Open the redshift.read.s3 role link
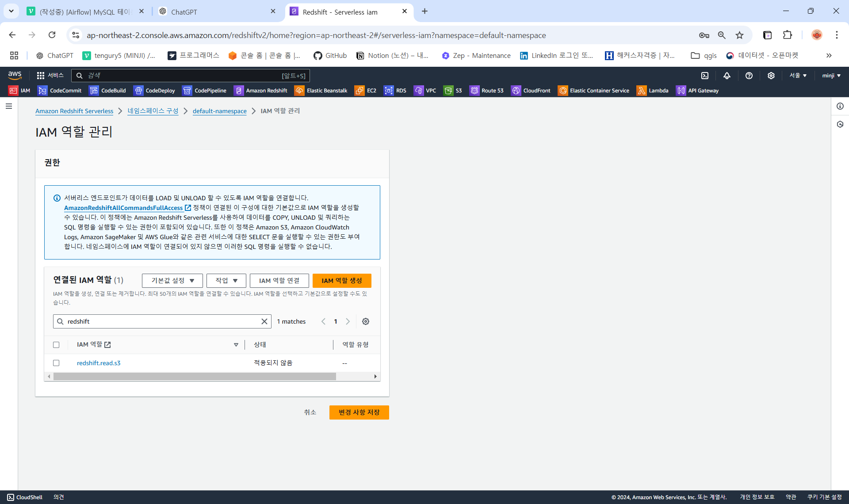Screen dimensions: 849x504 click(x=99, y=363)
